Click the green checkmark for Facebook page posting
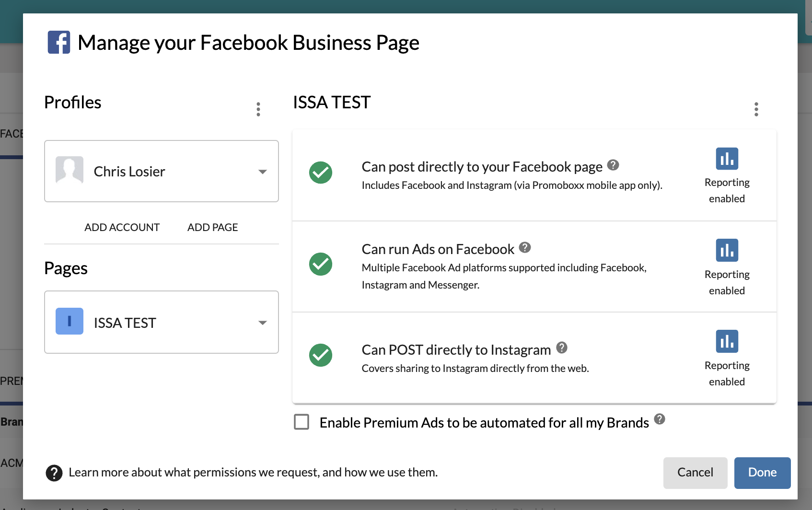The image size is (812, 510). click(321, 173)
